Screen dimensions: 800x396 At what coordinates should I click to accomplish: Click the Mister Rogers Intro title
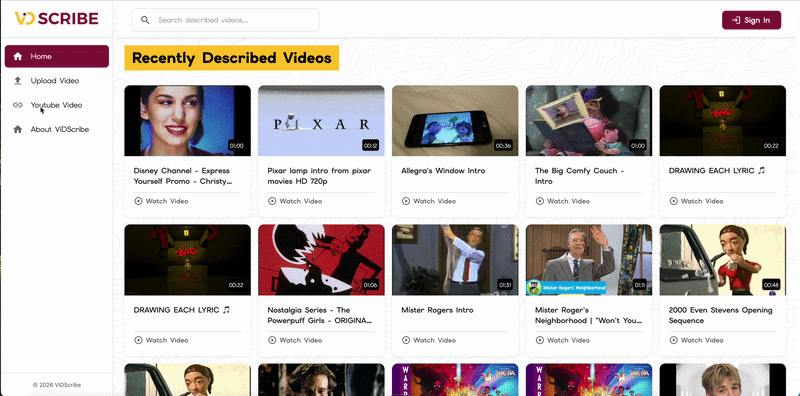tap(437, 310)
